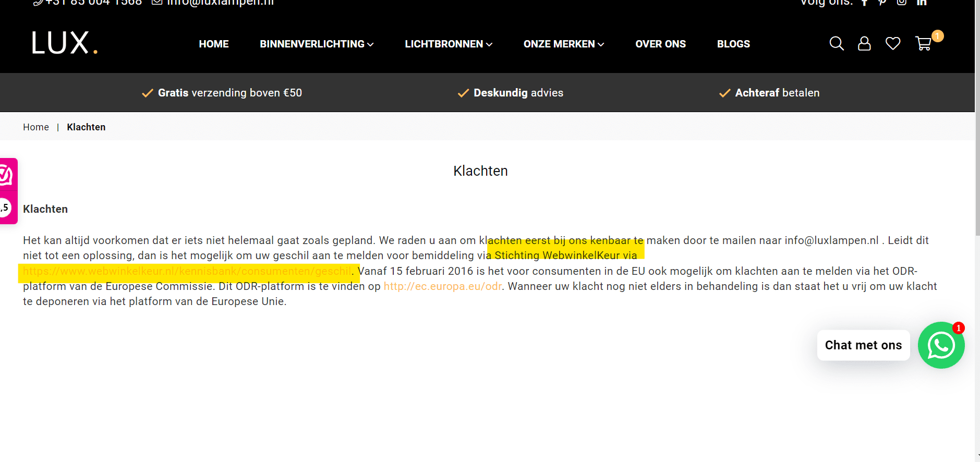
Task: Open the LinkedIn social icon
Action: pyautogui.click(x=922, y=3)
